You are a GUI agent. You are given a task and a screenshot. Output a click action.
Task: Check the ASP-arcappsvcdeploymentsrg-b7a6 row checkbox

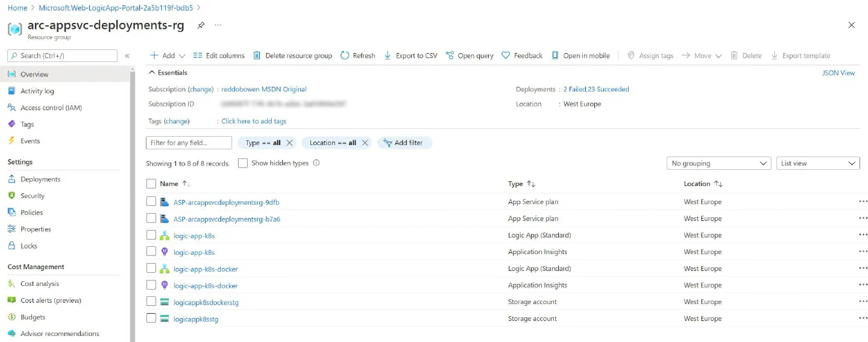coord(151,219)
